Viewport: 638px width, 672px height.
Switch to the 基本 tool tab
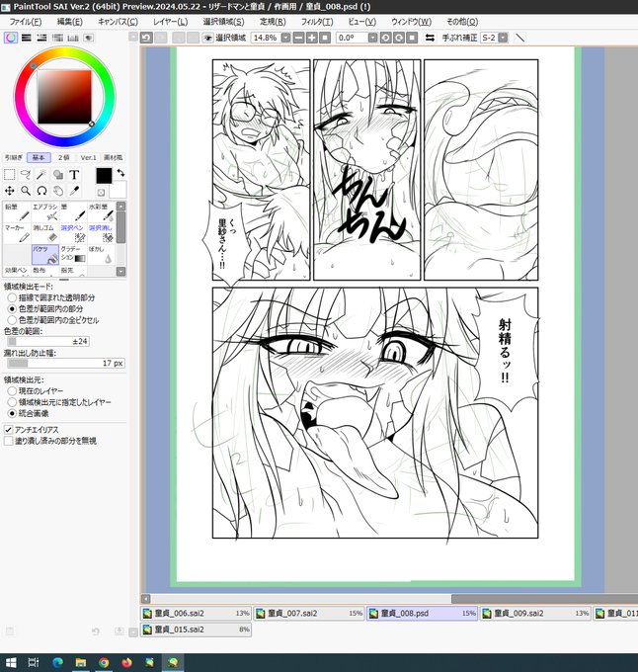pos(39,158)
